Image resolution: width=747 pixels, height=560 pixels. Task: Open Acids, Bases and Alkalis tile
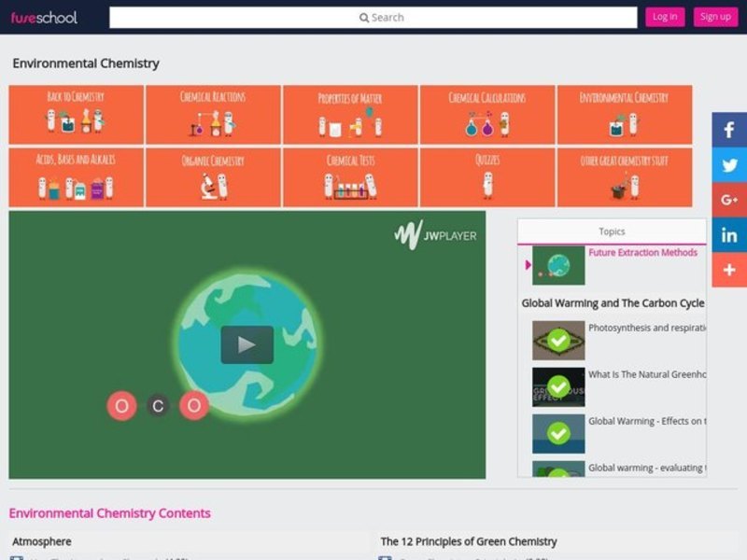[76, 177]
